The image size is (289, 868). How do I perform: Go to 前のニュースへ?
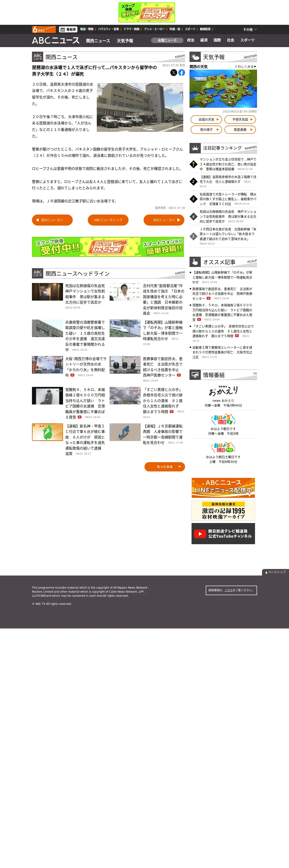tap(52, 220)
